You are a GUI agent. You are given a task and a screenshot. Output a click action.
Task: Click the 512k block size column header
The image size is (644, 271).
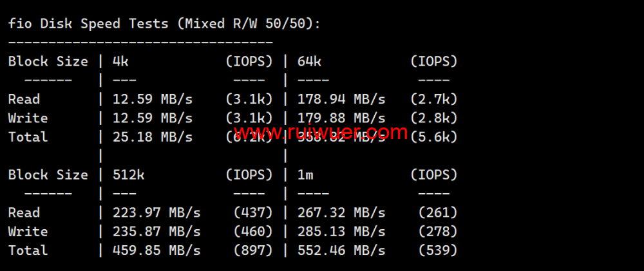[x=124, y=175]
